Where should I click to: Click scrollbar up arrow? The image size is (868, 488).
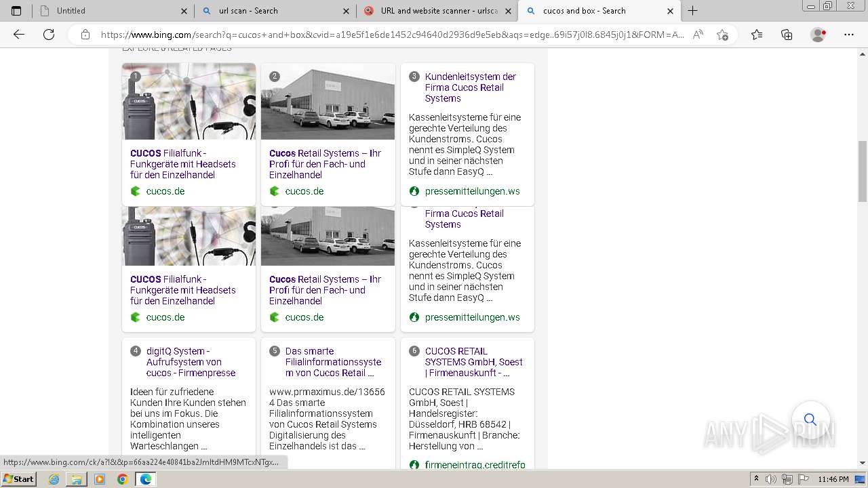click(863, 54)
